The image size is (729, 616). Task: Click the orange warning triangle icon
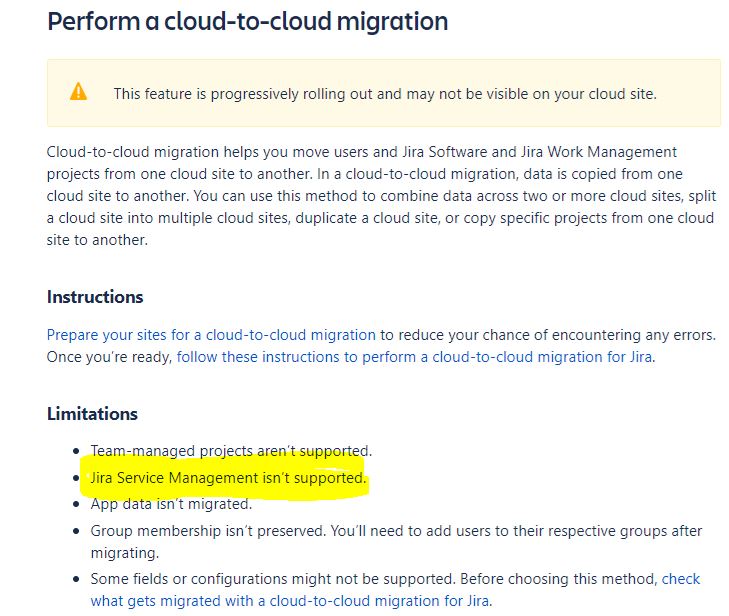click(78, 92)
